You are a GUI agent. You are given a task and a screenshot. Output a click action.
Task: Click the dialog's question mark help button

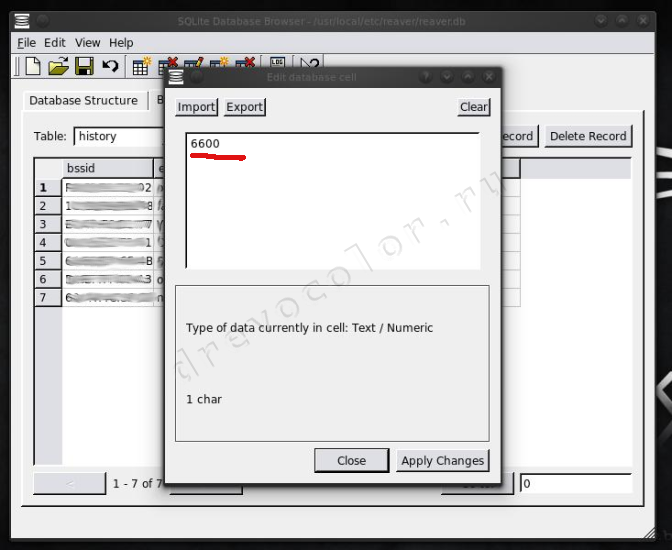426,77
